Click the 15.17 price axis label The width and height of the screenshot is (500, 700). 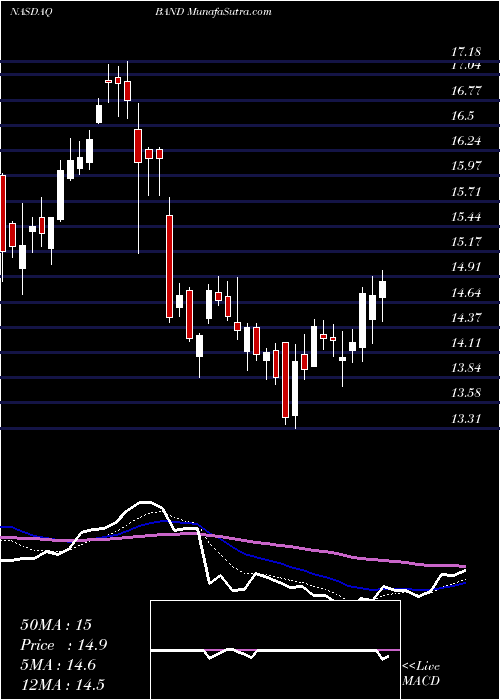click(x=466, y=242)
